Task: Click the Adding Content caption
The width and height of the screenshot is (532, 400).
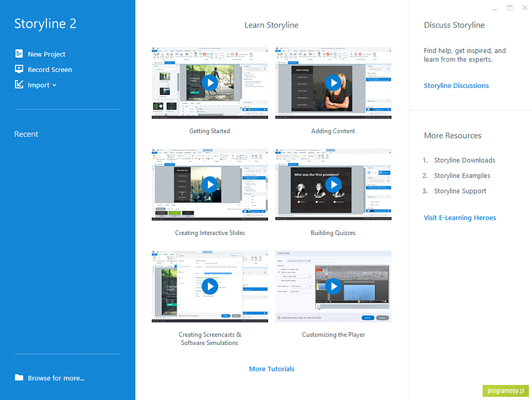Action: [x=333, y=131]
